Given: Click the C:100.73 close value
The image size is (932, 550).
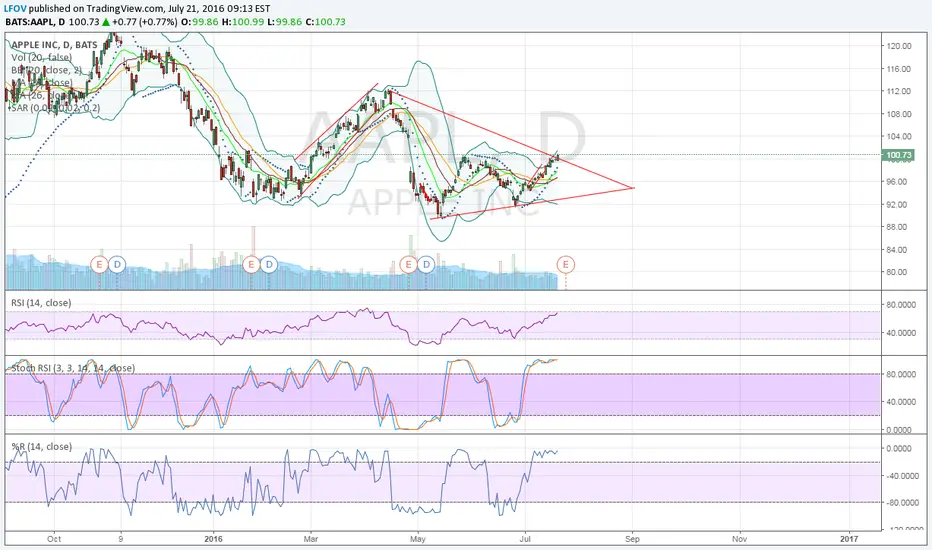Looking at the screenshot, I should tap(326, 22).
